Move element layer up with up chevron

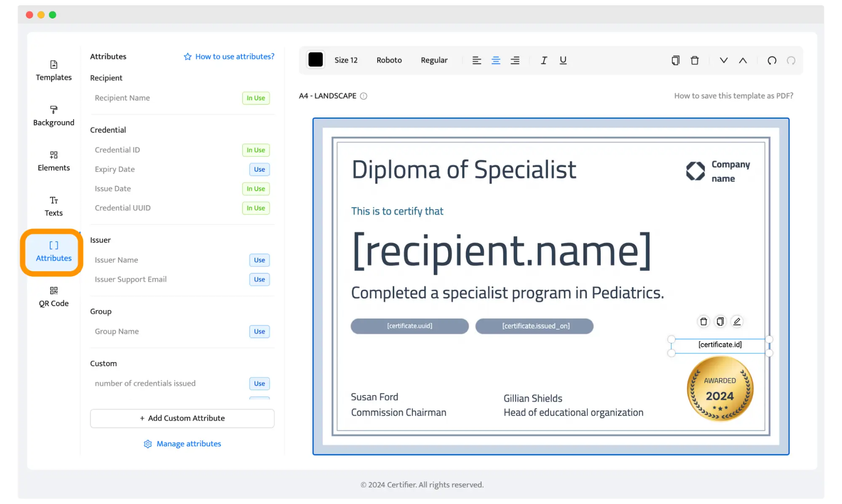coord(743,60)
